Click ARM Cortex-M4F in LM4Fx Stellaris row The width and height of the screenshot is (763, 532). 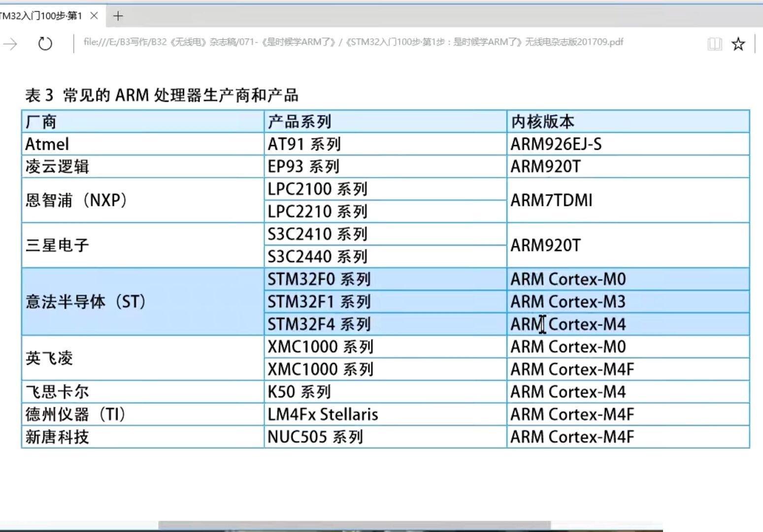click(628, 414)
